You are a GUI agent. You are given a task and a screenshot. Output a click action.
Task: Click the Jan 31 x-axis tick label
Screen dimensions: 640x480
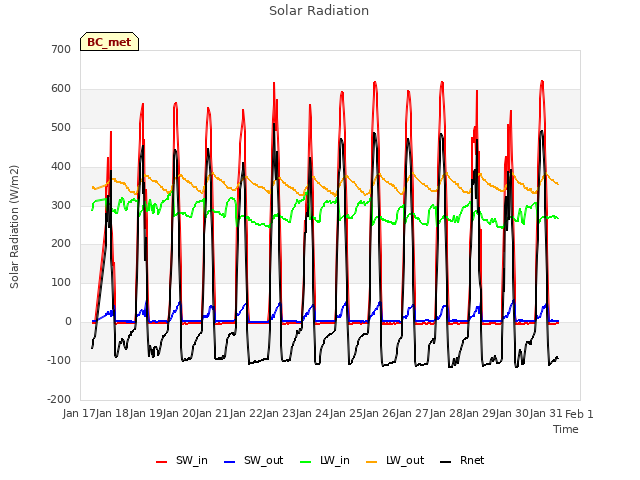pyautogui.click(x=546, y=413)
